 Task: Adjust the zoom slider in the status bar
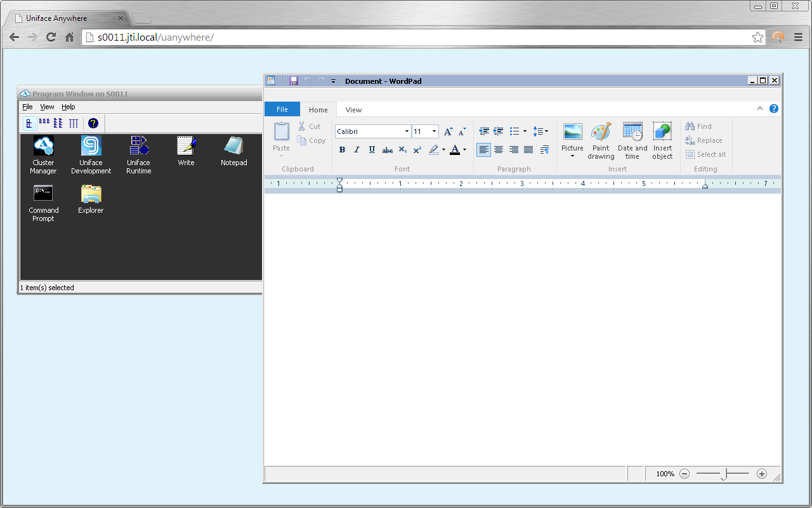coord(723,474)
